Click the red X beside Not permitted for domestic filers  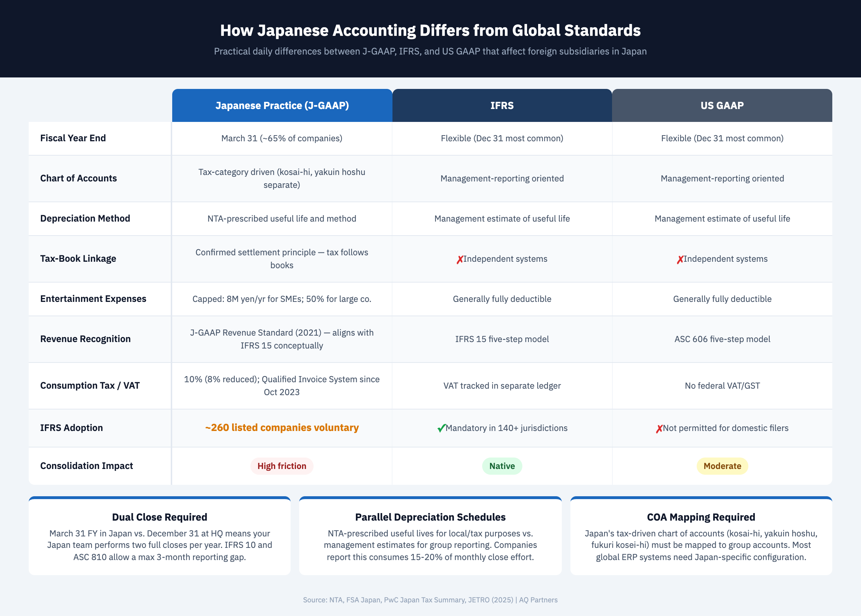659,428
